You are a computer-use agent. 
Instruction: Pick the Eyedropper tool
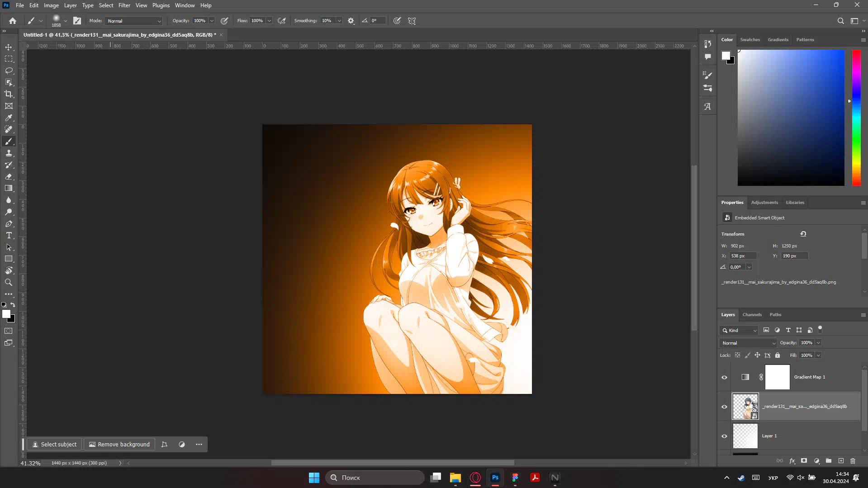[9, 118]
